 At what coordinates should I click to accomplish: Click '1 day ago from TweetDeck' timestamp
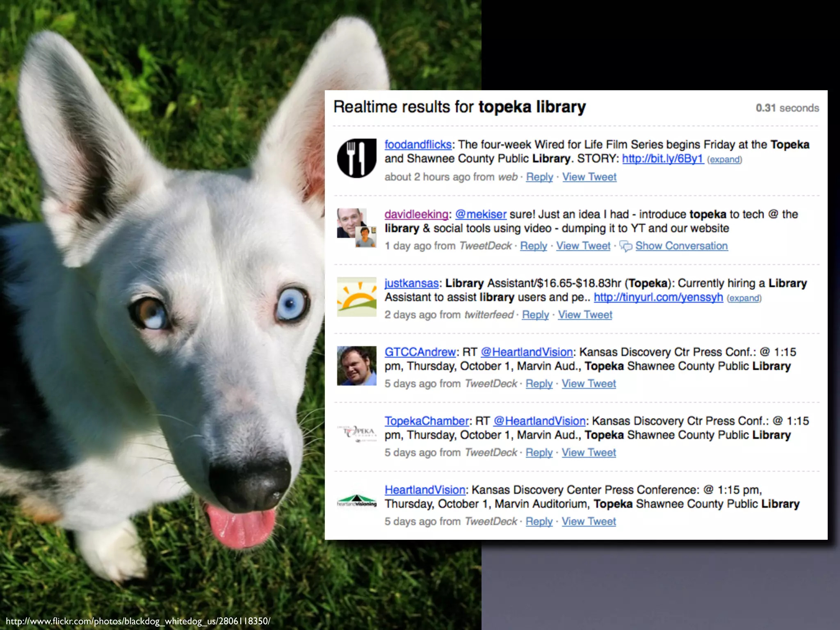click(448, 246)
